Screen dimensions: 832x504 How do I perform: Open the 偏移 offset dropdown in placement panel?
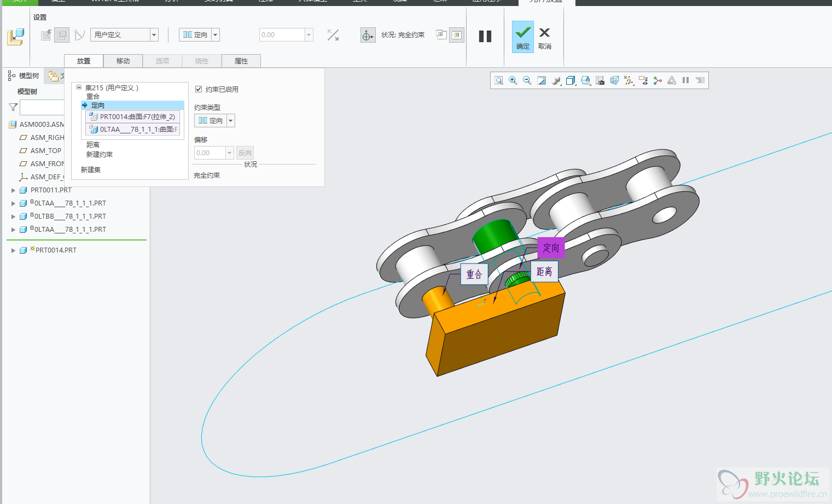230,153
